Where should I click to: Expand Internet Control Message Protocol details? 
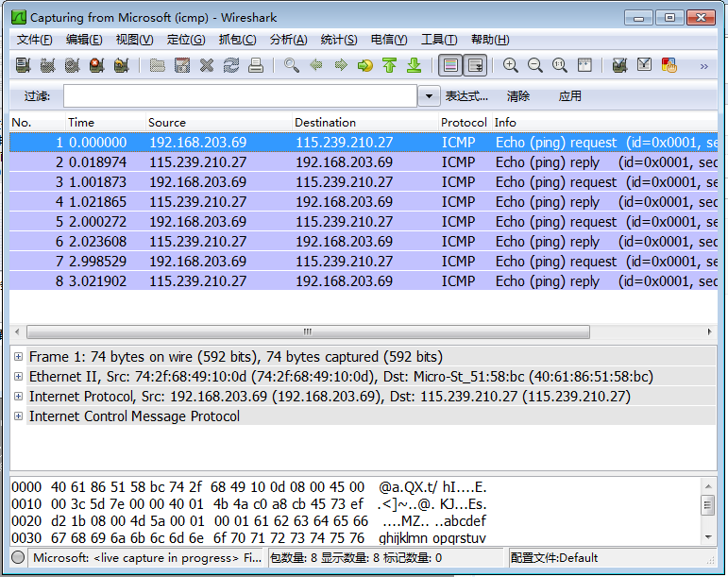pos(19,416)
